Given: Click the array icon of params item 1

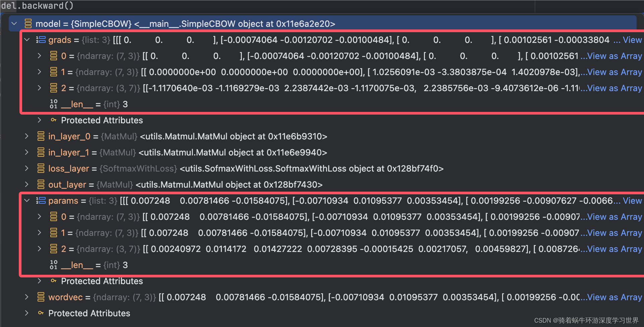Looking at the screenshot, I should tap(54, 233).
